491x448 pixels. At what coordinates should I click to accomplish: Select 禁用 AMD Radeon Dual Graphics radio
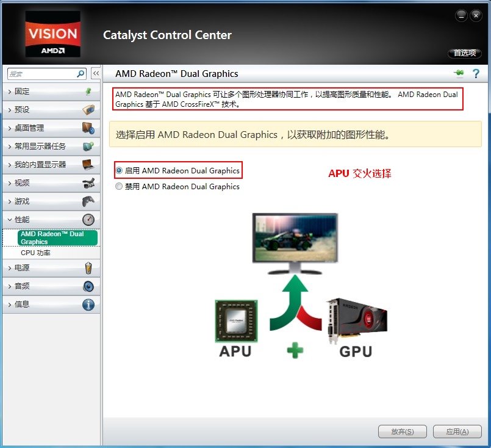pyautogui.click(x=119, y=186)
